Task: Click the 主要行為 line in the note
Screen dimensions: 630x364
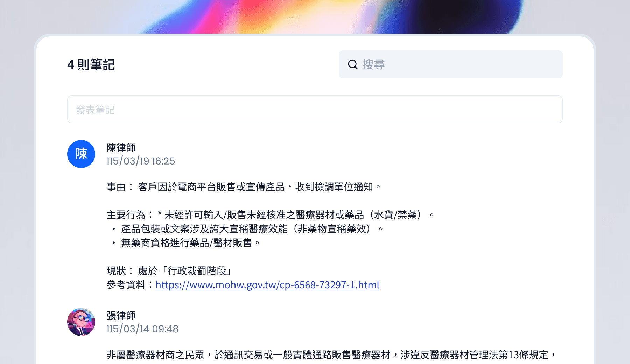Action: (271, 215)
